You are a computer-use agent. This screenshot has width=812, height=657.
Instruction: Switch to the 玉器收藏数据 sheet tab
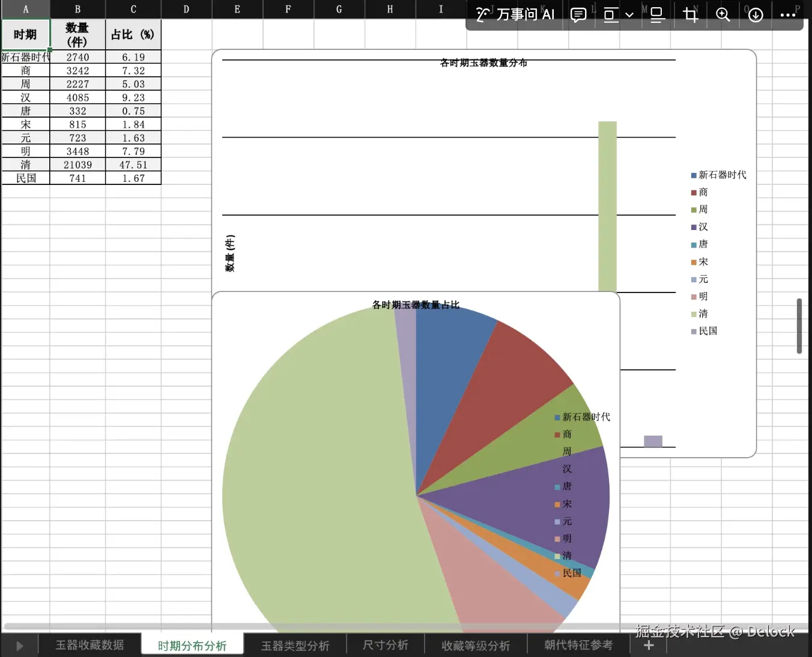coord(89,645)
